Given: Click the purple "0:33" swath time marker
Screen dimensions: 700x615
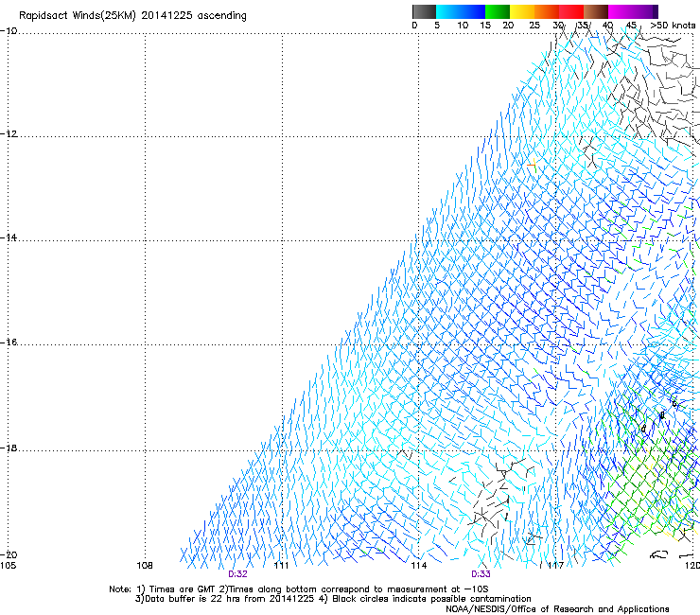Looking at the screenshot, I should pos(481,574).
